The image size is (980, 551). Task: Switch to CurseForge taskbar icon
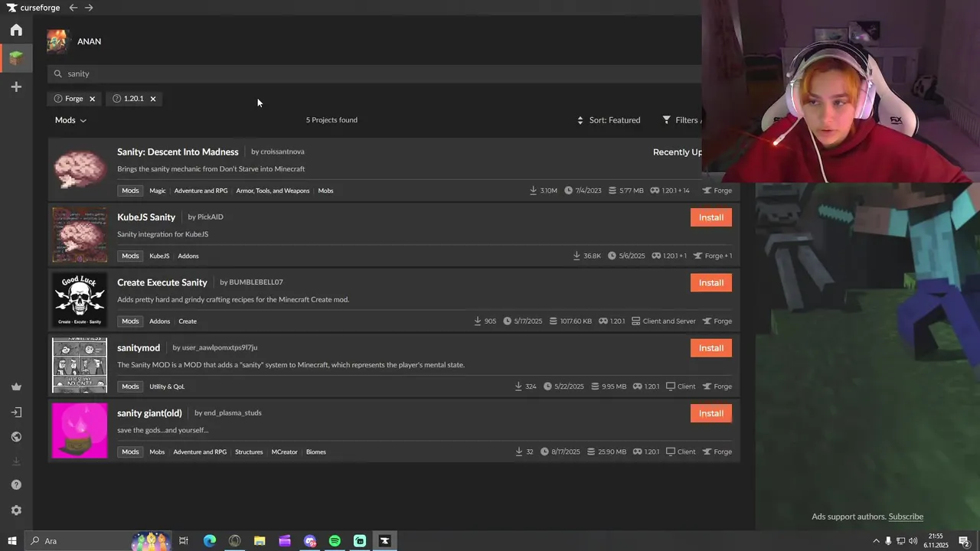(x=384, y=541)
